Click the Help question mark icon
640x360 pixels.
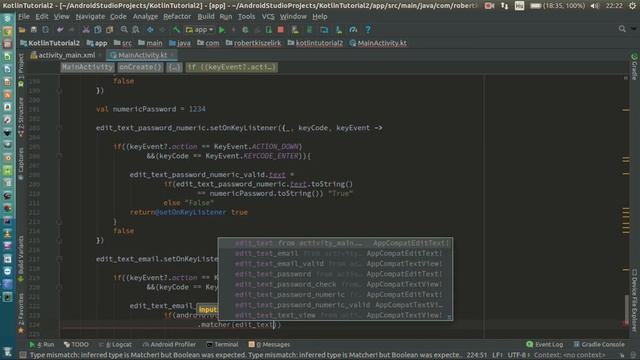pos(368,30)
